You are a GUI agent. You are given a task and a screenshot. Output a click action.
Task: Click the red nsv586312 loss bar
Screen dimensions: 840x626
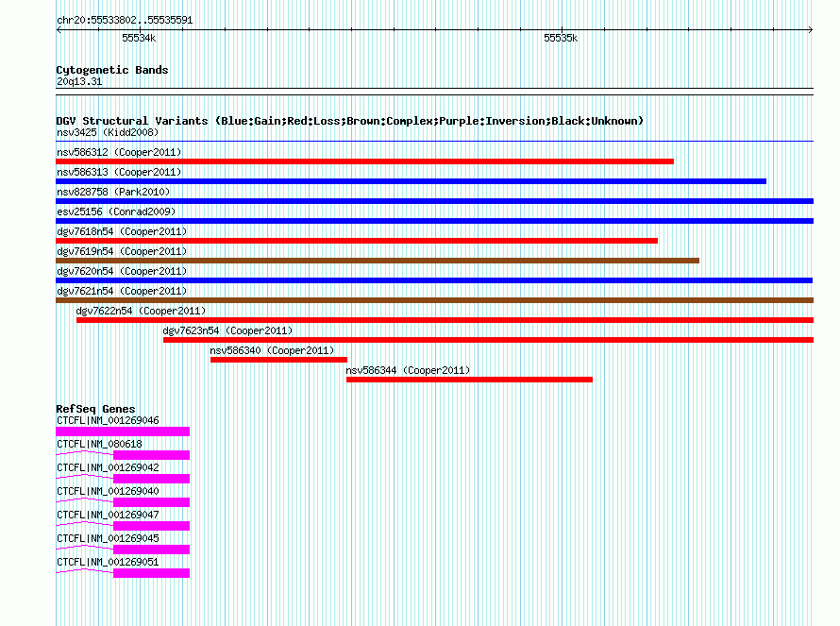(x=365, y=161)
